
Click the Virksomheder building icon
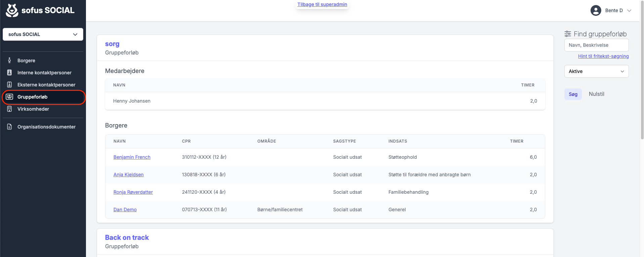[9, 109]
